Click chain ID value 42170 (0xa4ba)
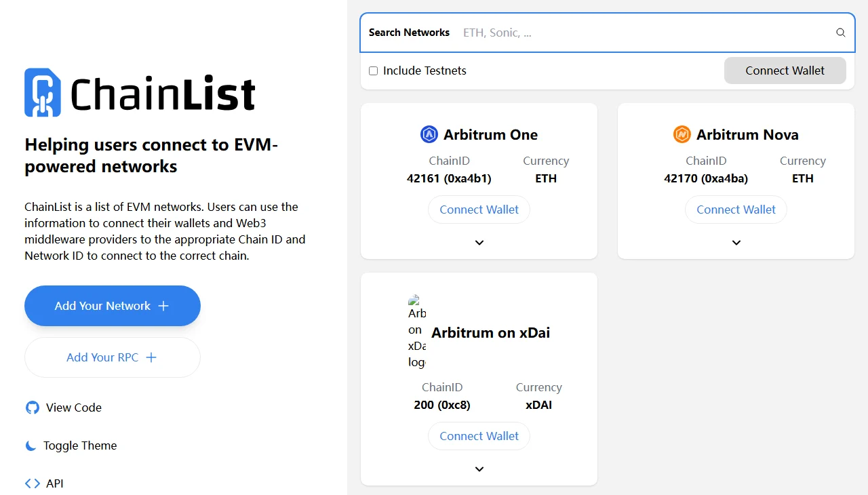 coord(706,178)
